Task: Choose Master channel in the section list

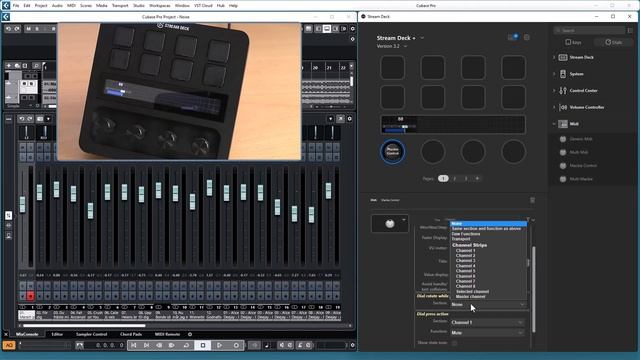Action: click(x=488, y=296)
